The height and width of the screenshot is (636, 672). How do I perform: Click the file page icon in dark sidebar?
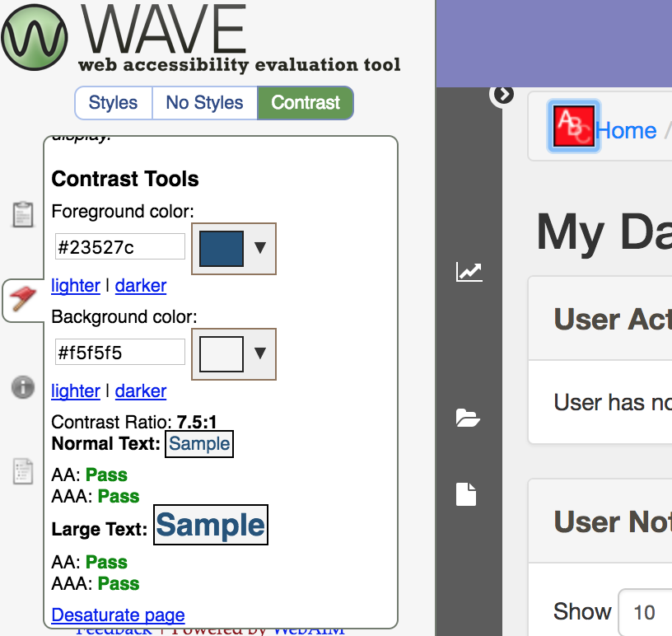pyautogui.click(x=466, y=494)
